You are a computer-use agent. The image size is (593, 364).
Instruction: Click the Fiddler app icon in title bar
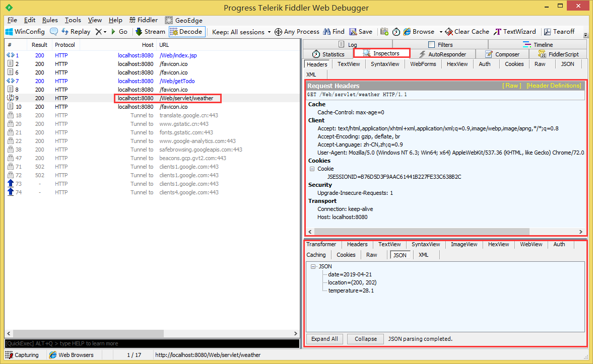click(x=9, y=8)
